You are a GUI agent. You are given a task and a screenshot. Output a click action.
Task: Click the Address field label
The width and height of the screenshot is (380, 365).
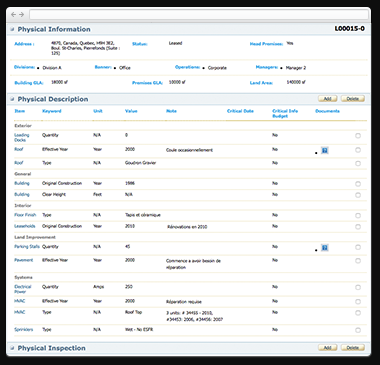(x=24, y=44)
